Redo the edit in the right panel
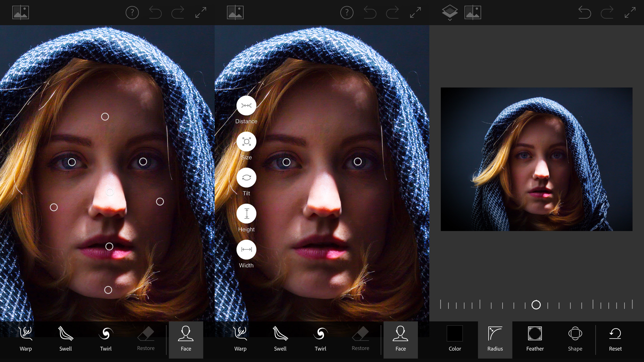Screen dimensions: 644x362 click(x=607, y=13)
